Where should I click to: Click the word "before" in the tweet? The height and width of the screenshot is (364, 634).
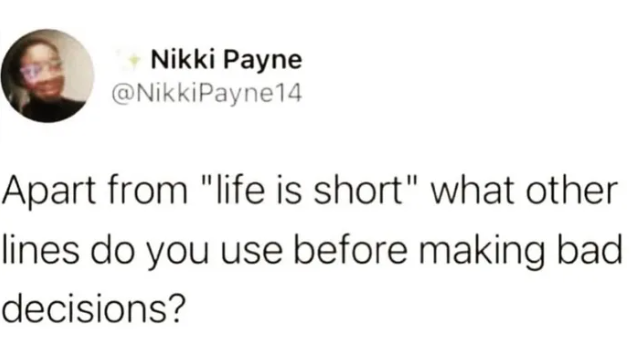(x=350, y=249)
